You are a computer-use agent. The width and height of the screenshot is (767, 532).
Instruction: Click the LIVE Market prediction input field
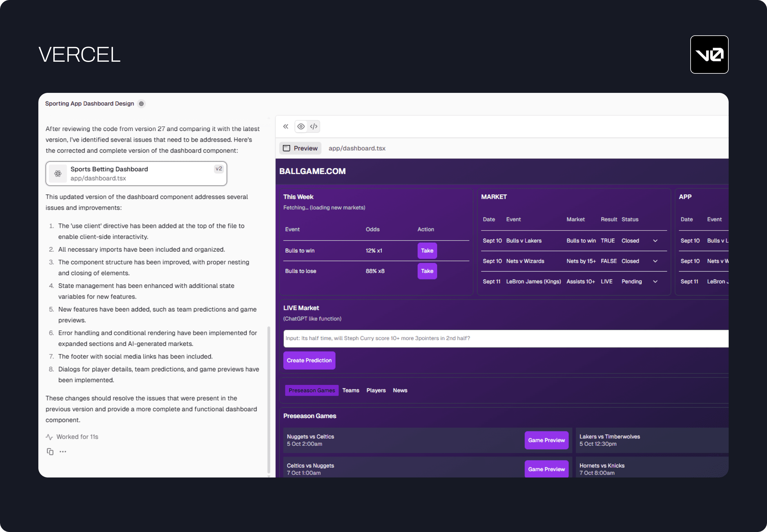click(x=500, y=338)
